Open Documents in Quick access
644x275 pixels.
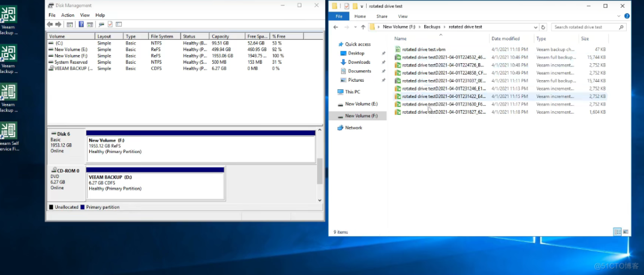click(360, 71)
